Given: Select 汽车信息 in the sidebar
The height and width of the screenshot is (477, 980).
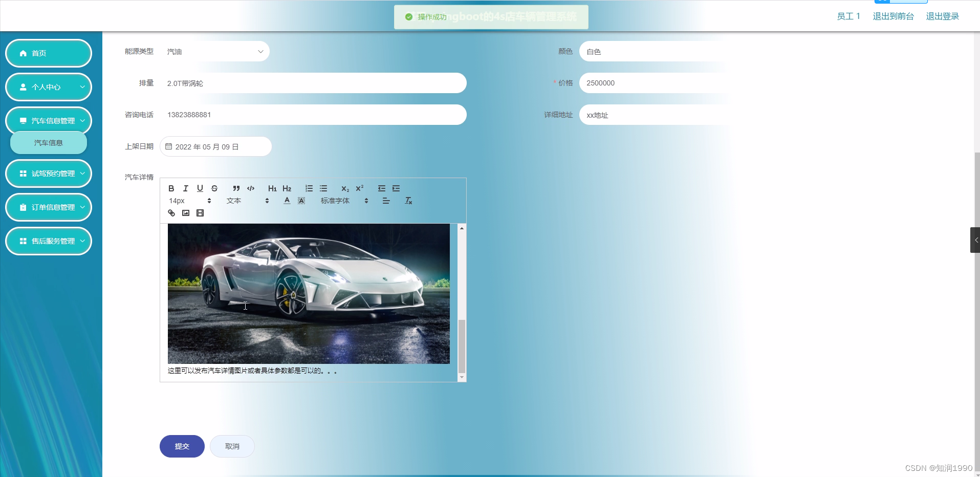Looking at the screenshot, I should click(49, 143).
